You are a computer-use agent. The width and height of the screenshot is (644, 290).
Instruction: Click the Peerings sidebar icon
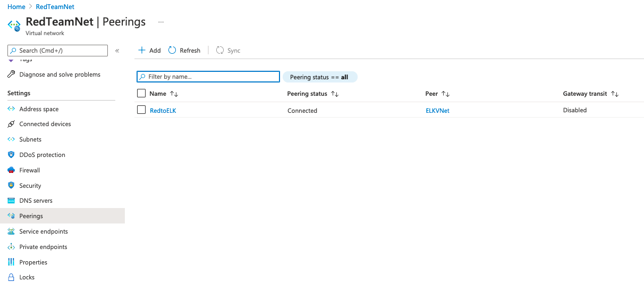11,216
